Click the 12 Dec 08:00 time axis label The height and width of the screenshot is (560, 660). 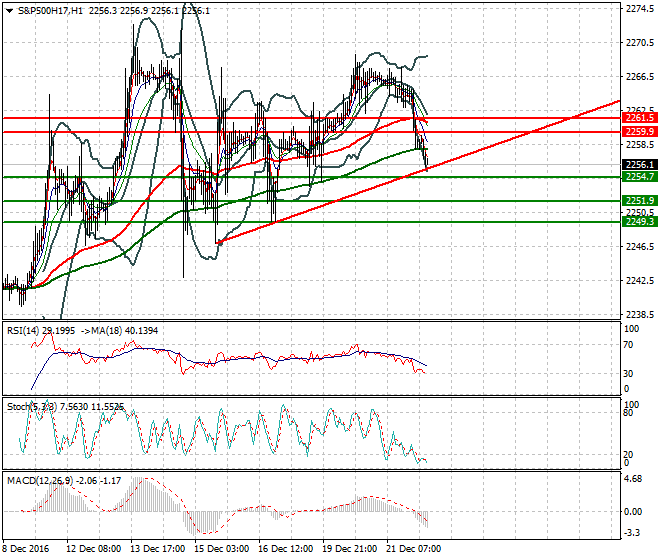(x=93, y=549)
